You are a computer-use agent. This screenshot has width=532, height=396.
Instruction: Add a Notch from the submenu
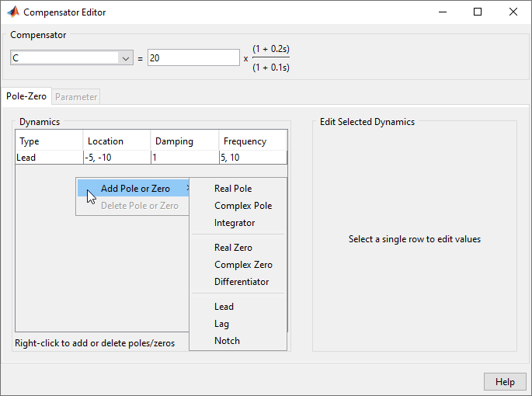(227, 341)
